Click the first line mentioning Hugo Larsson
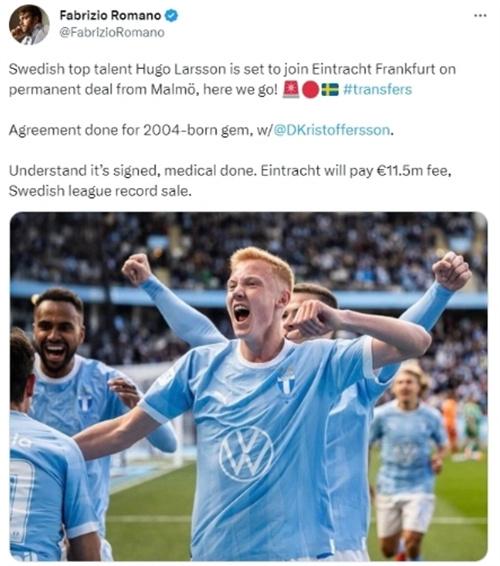The image size is (500, 566). 232,69
